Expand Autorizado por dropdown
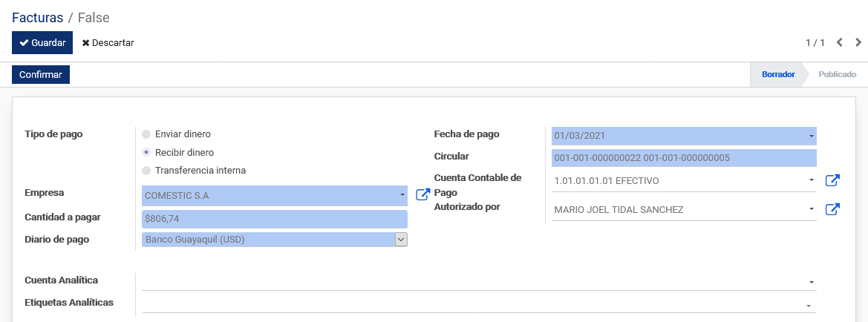868x322 pixels. (x=811, y=209)
